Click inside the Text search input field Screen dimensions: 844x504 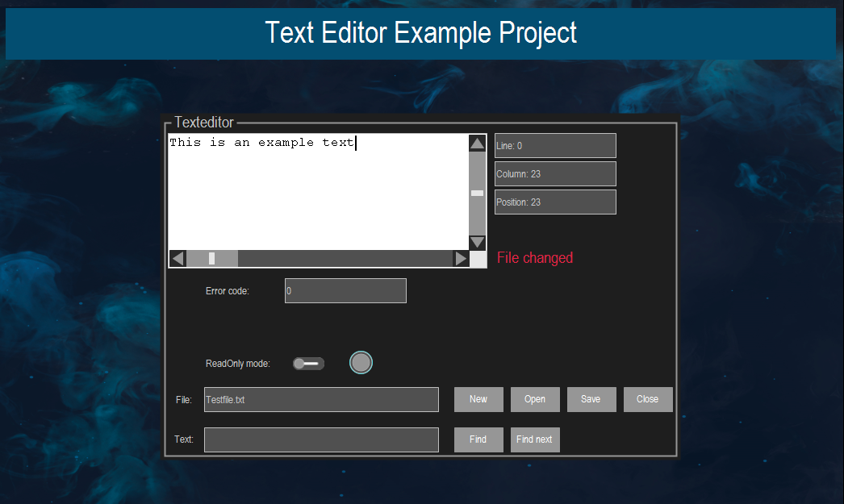click(321, 439)
